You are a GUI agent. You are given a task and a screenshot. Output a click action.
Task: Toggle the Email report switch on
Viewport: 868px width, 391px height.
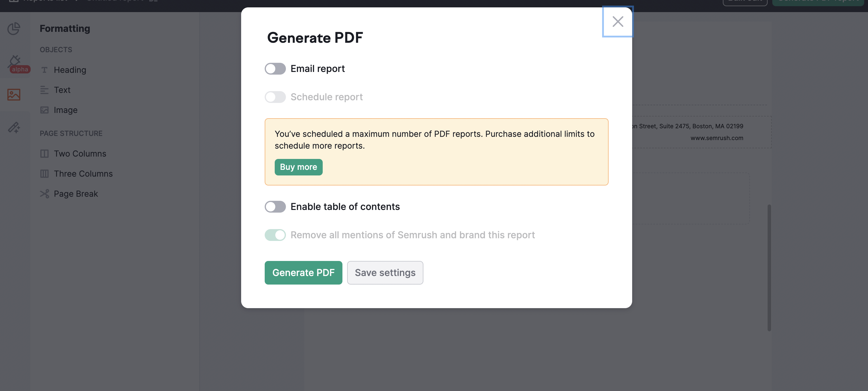(275, 69)
